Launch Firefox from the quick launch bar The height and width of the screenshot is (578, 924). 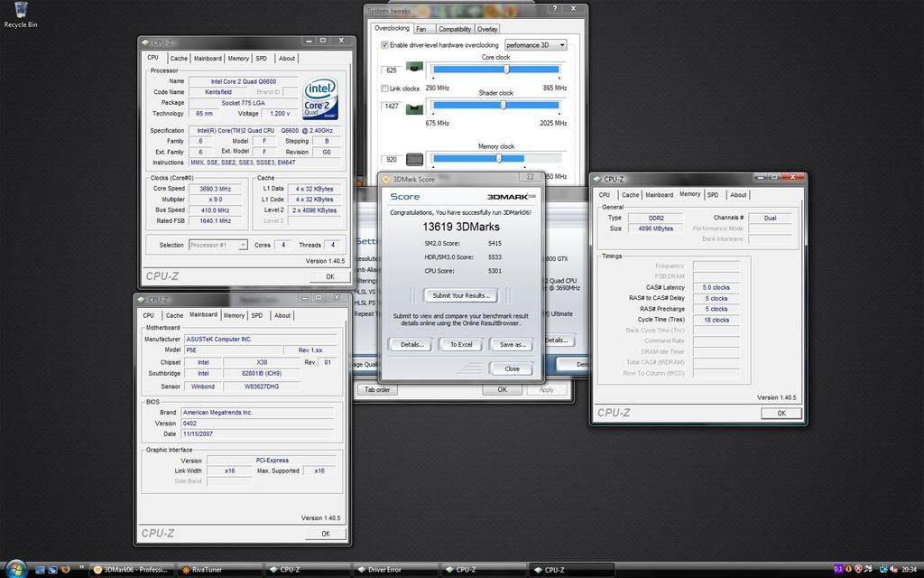[x=65, y=570]
